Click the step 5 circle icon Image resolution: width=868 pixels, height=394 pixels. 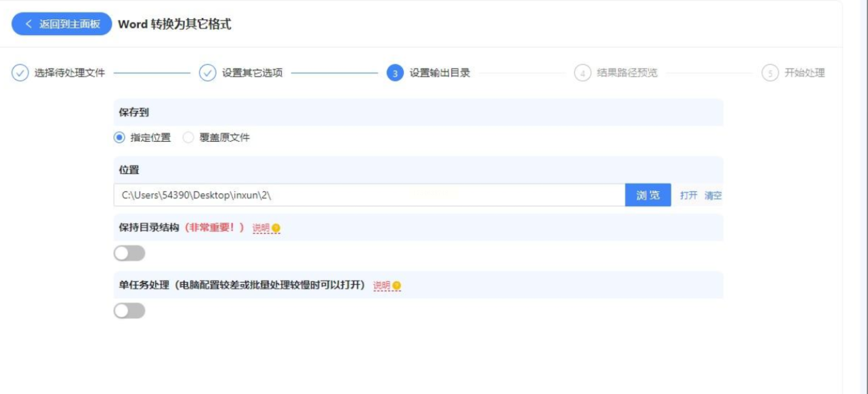click(x=770, y=73)
